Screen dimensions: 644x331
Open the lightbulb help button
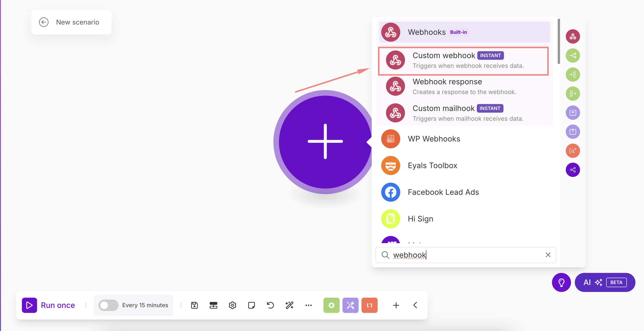pyautogui.click(x=561, y=282)
